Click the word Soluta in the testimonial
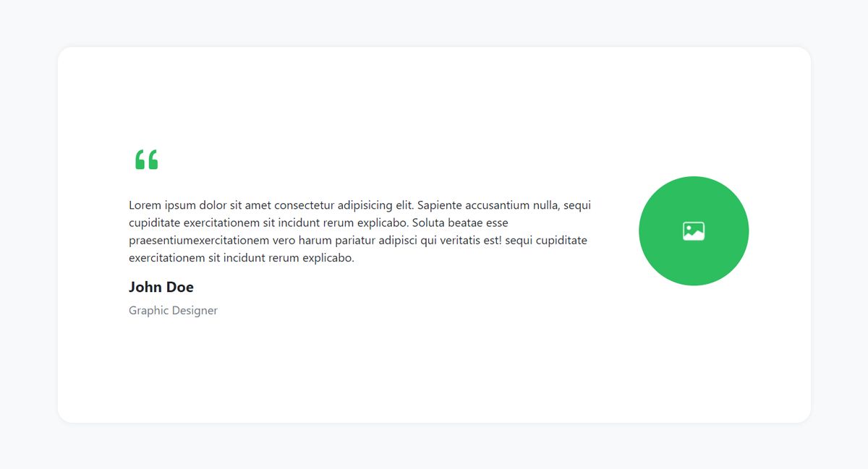868x469 pixels. (x=428, y=223)
